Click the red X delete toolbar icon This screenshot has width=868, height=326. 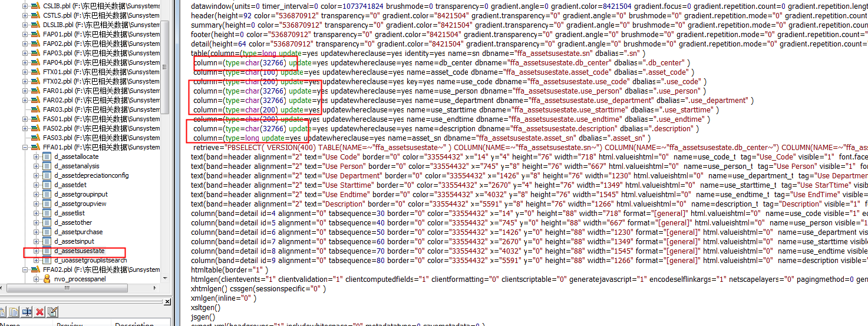tap(39, 312)
